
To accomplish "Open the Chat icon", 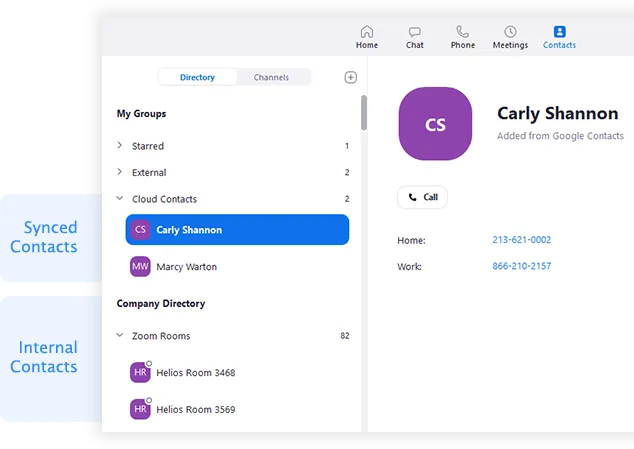I will pos(414,32).
